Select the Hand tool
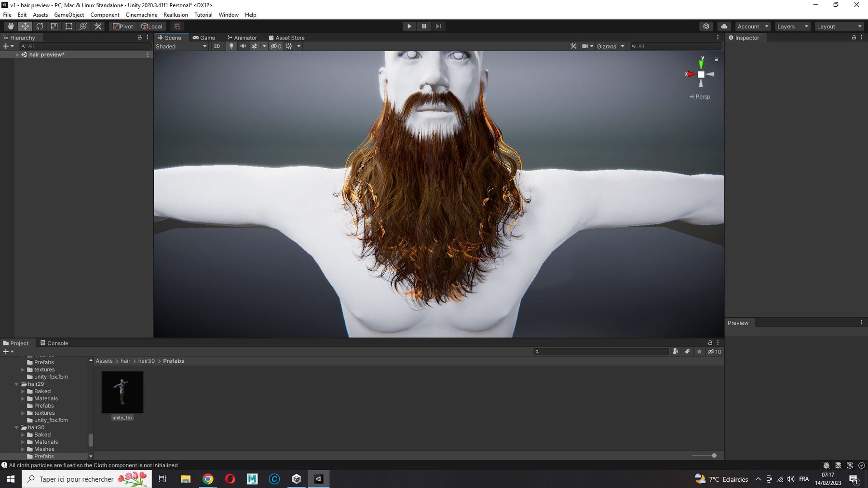The image size is (868, 488). (x=11, y=26)
